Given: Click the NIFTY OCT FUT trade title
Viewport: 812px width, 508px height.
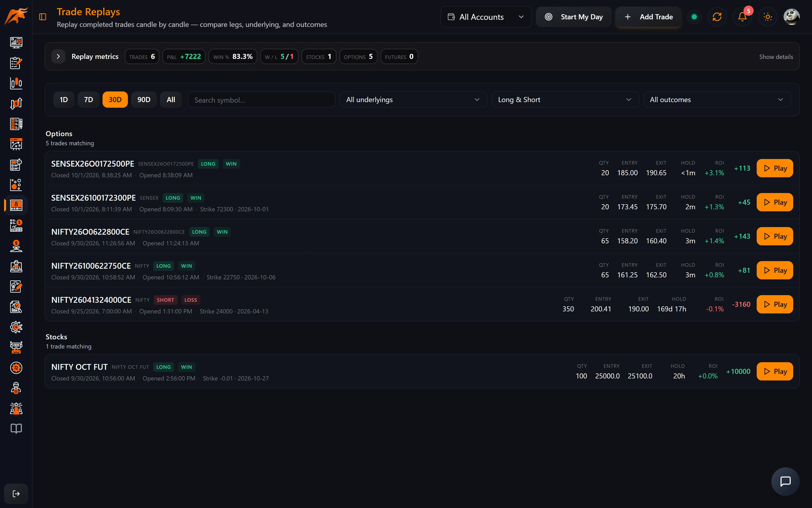Looking at the screenshot, I should [x=79, y=367].
